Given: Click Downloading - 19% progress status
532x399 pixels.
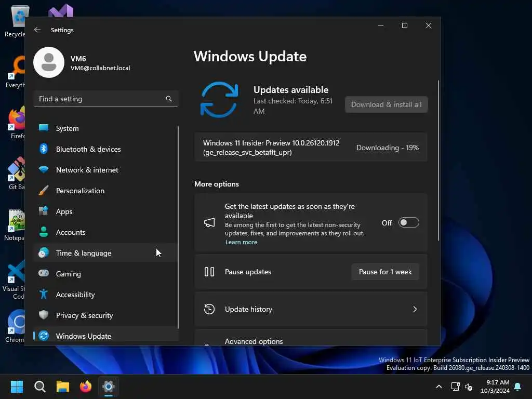Looking at the screenshot, I should [x=387, y=148].
